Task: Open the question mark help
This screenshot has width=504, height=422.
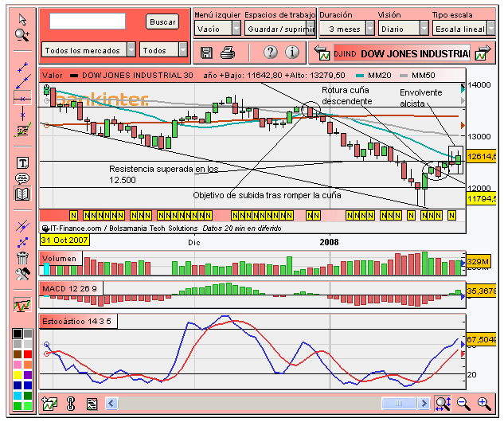Action: pos(271,52)
